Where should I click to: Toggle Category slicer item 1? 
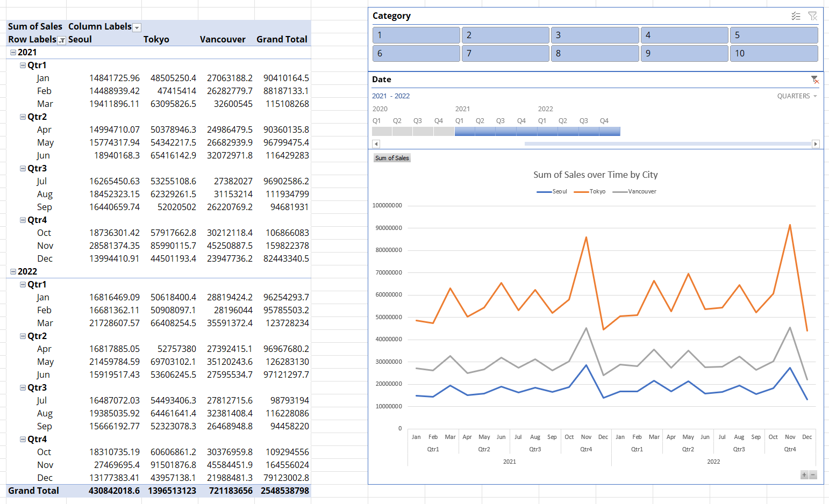pyautogui.click(x=416, y=35)
